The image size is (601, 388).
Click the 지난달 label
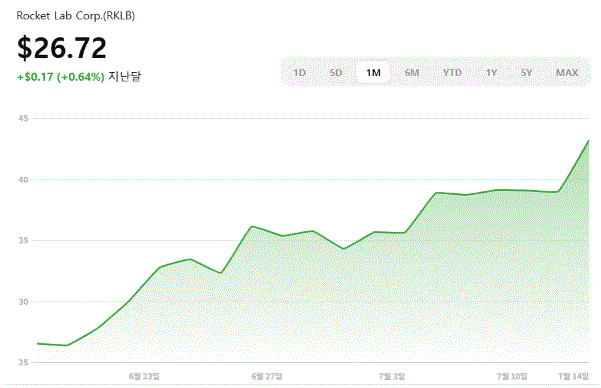pos(125,76)
